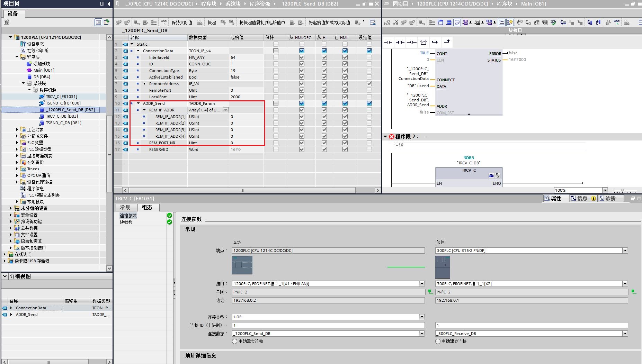
Task: Click DB table horizontal scrollbar
Action: point(242,190)
